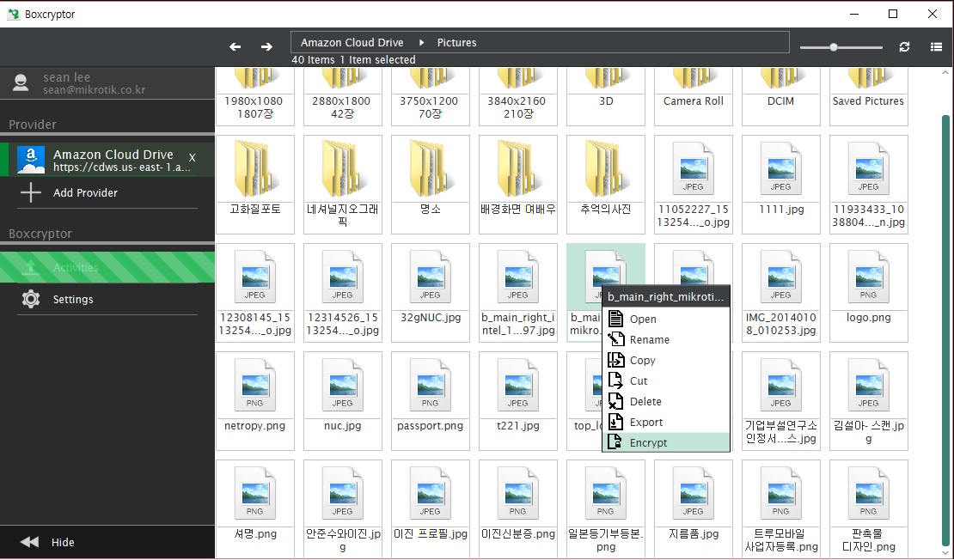Select the passport.png file
Viewport: 954px width, 560px height.
point(430,401)
